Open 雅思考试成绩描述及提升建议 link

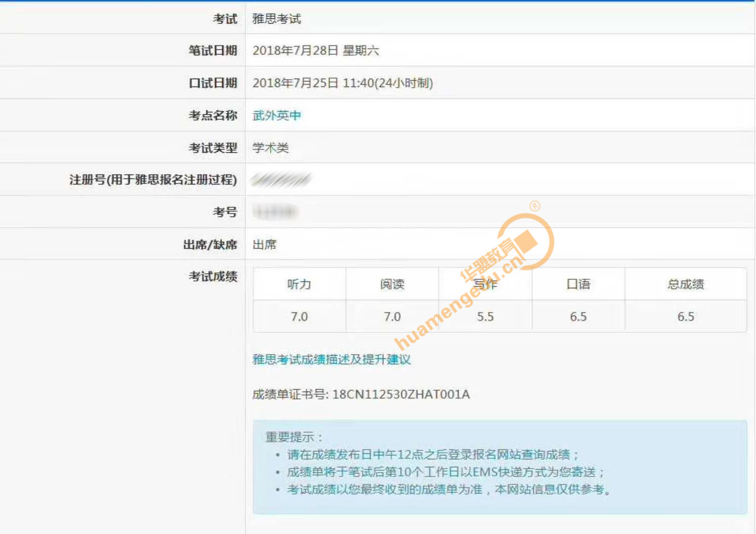coord(331,359)
